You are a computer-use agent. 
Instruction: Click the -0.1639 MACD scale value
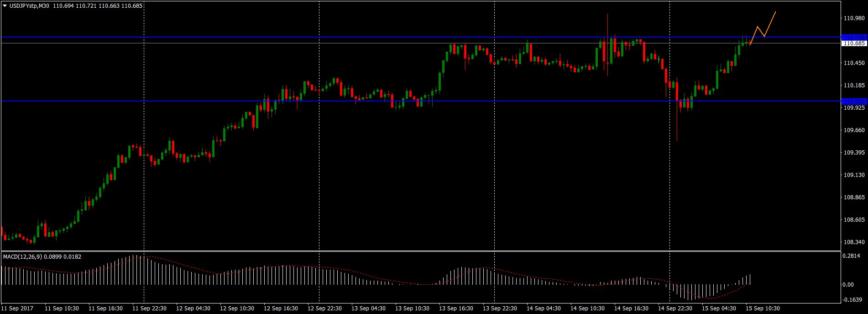[x=852, y=300]
